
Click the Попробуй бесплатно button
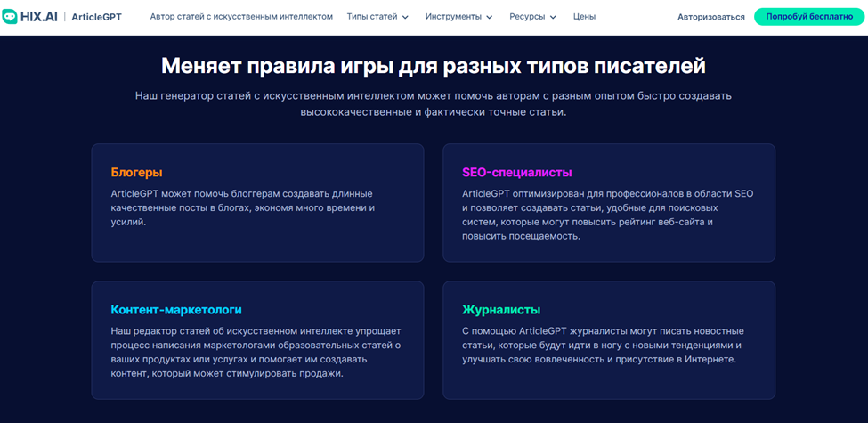809,17
